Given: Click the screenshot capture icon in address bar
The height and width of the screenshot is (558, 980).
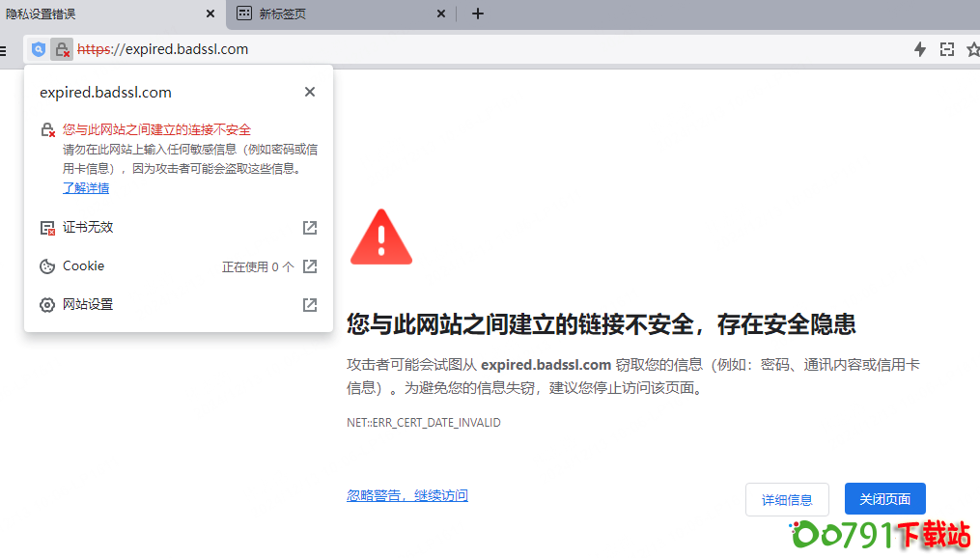Looking at the screenshot, I should pyautogui.click(x=946, y=49).
